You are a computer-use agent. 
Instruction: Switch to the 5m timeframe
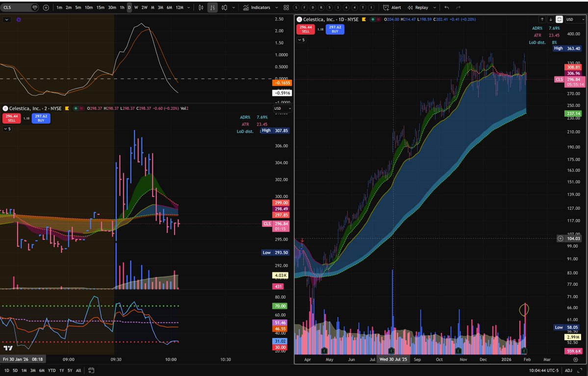pos(78,7)
